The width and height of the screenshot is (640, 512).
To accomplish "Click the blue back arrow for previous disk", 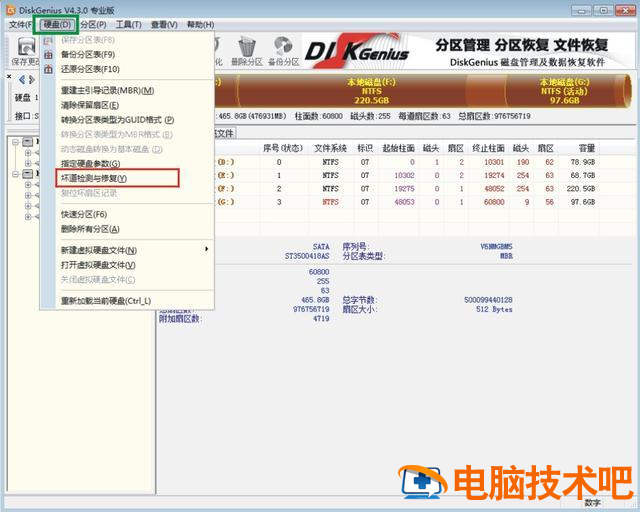I will [22, 80].
